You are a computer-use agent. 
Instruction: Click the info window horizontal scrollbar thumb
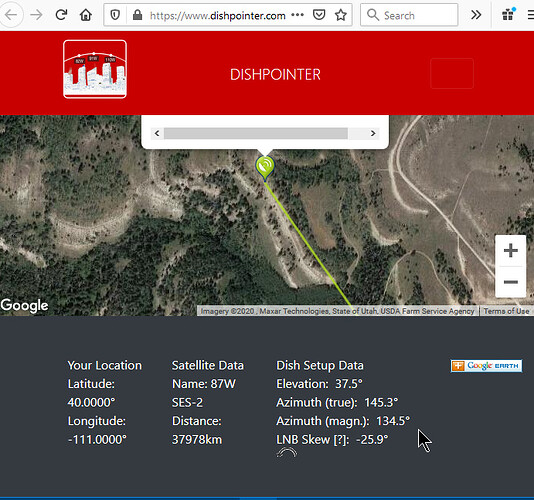(x=256, y=133)
